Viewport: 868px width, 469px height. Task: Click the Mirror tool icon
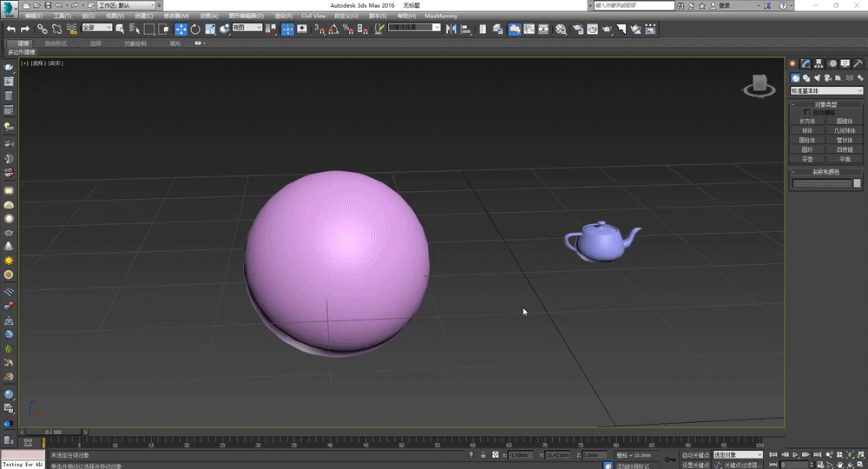coord(450,29)
